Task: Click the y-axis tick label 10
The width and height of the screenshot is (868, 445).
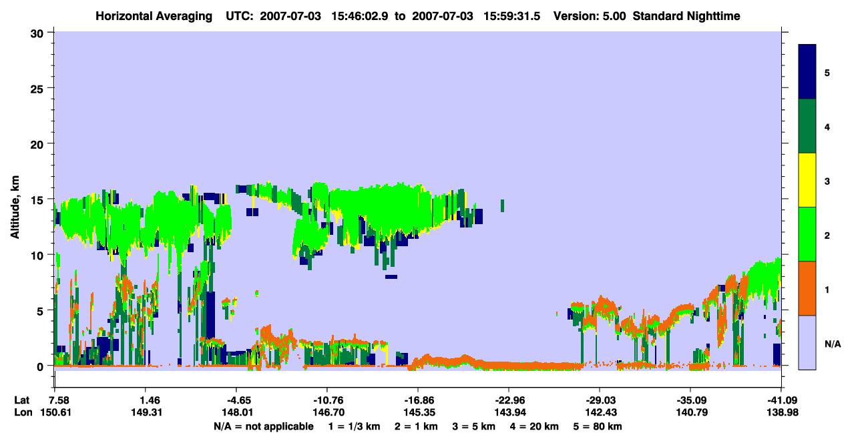Action: click(38, 255)
